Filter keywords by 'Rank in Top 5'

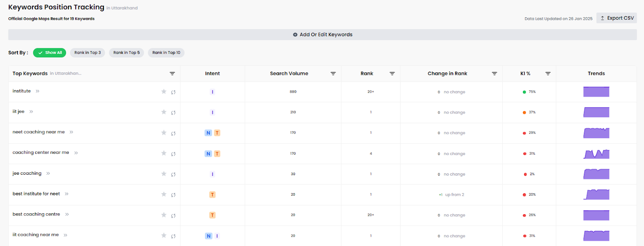(x=126, y=53)
